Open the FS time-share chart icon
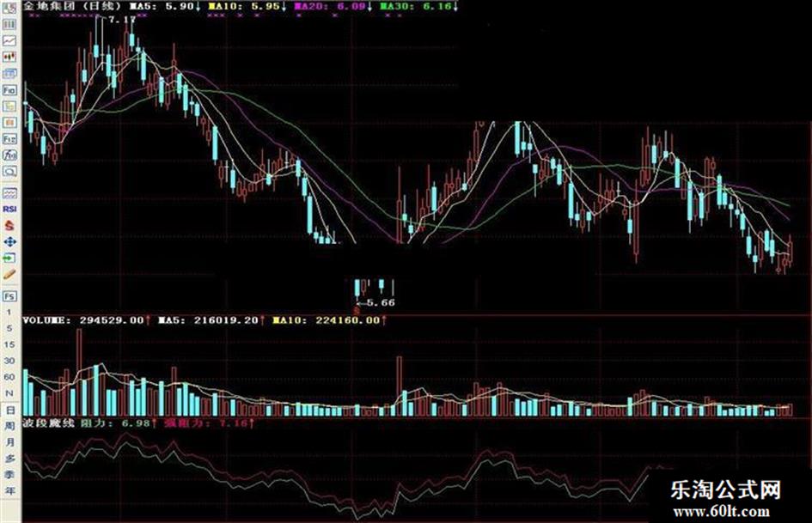This screenshot has width=812, height=523. tap(9, 296)
